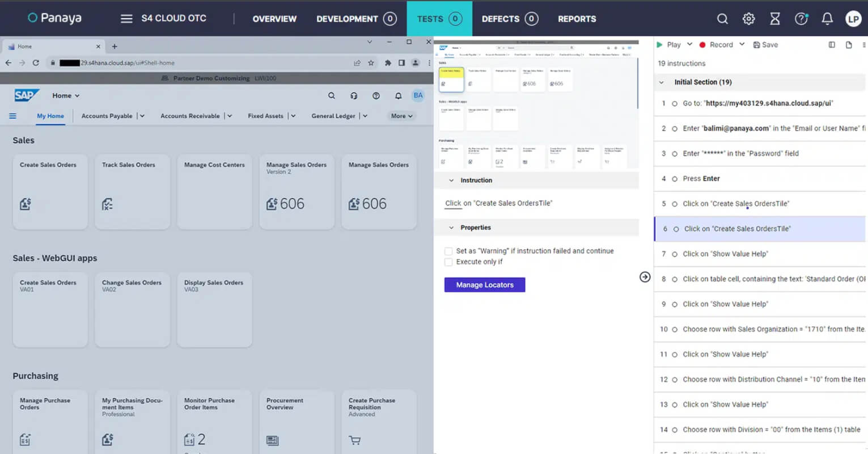Click the document icon in the instructions toolbar
868x454 pixels.
click(849, 45)
